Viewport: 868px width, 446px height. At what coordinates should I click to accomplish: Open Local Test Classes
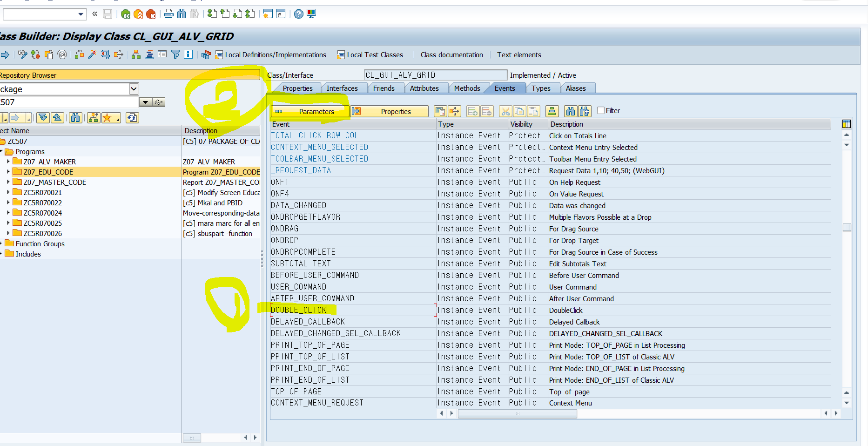tap(370, 55)
